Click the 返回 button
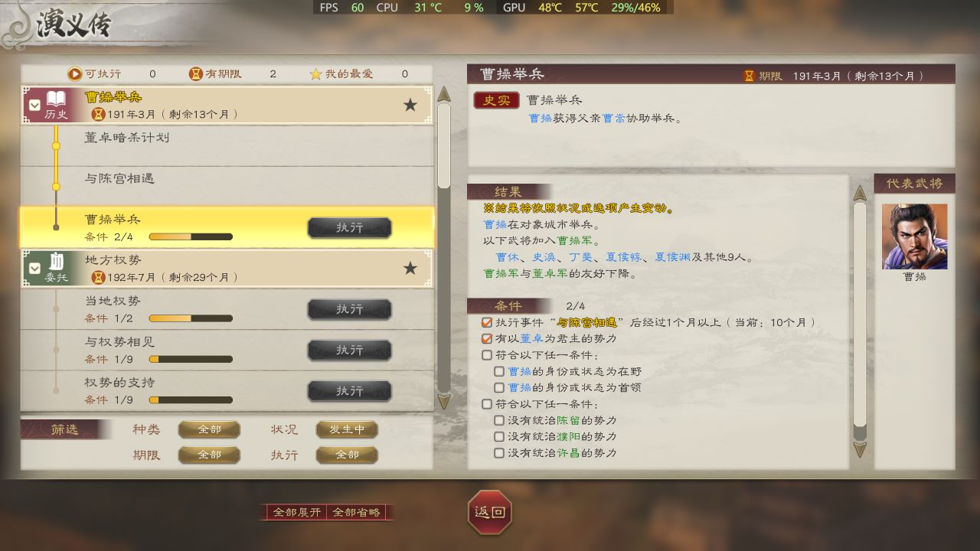980x551 pixels. click(490, 512)
